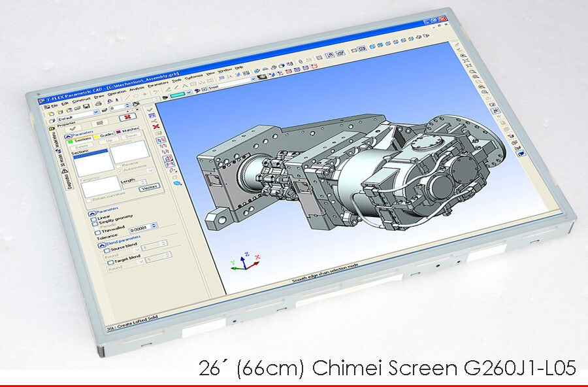Open the Help menu

(x=239, y=67)
